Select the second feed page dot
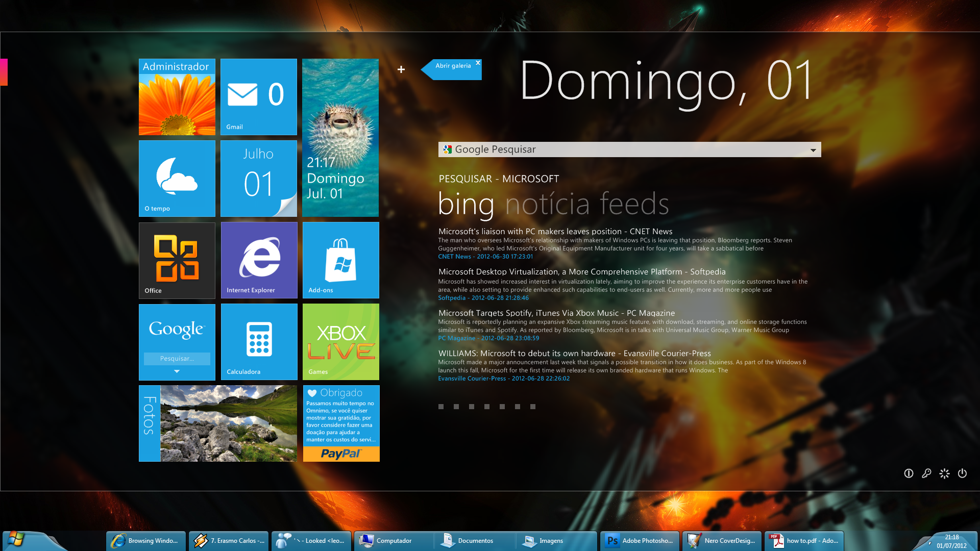Screen dimensions: 980x551 tap(456, 407)
